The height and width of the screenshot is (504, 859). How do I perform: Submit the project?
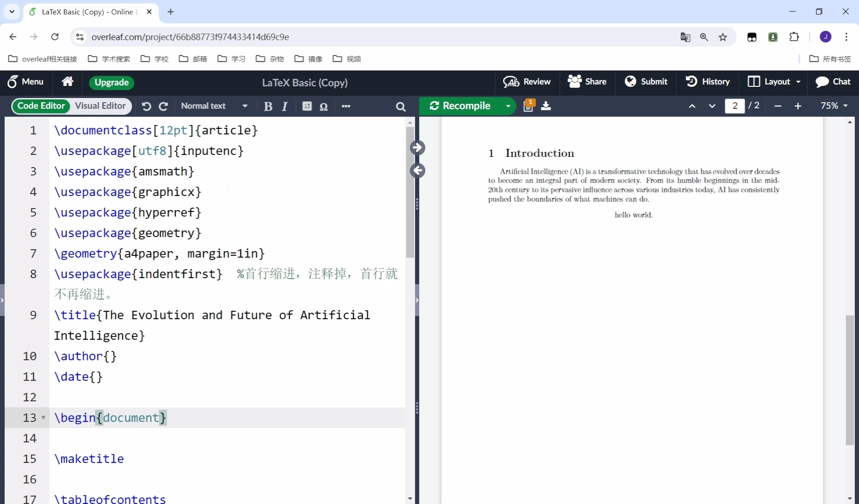point(646,82)
